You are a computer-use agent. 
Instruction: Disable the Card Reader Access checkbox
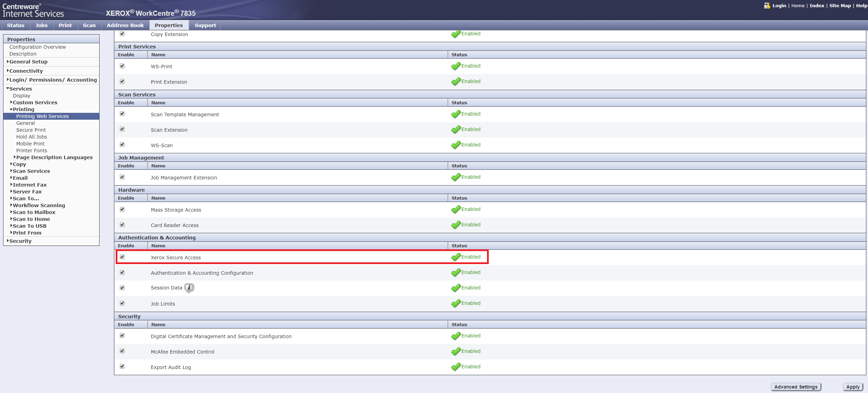(x=122, y=225)
